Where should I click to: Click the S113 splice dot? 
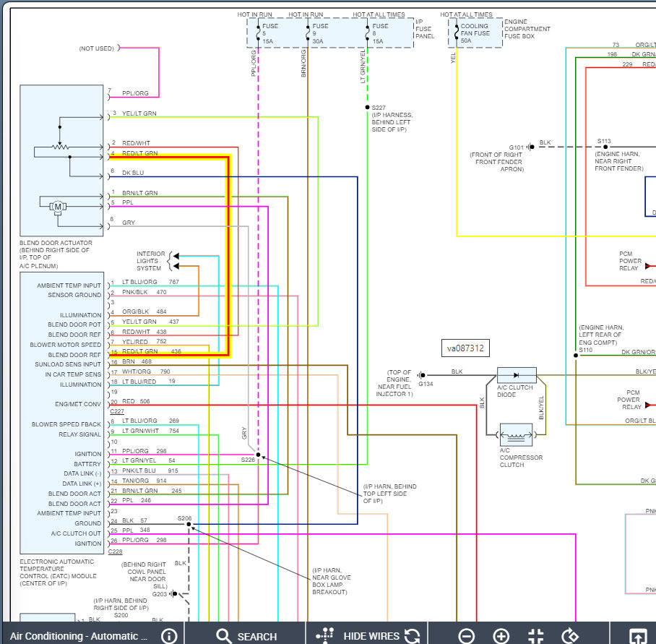(x=605, y=147)
